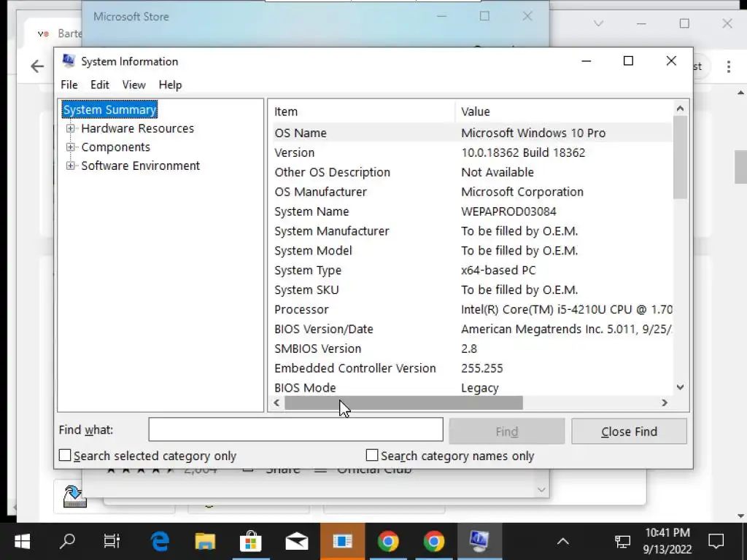Click the download tray icon at bottom left
747x560 pixels.
point(75,496)
